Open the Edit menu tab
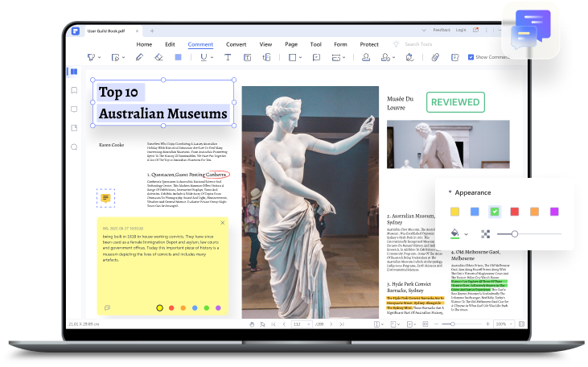Screen dimensions: 588x367 (x=170, y=44)
